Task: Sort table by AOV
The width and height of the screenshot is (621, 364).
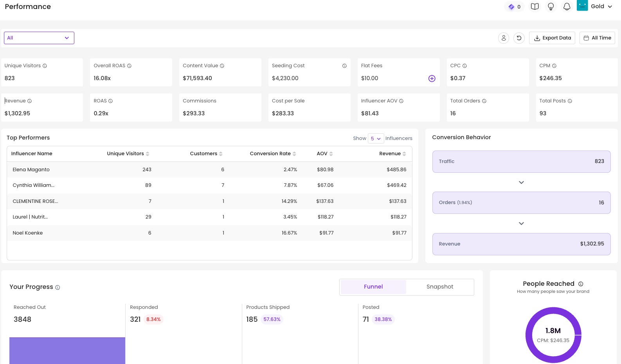Action: (331, 154)
